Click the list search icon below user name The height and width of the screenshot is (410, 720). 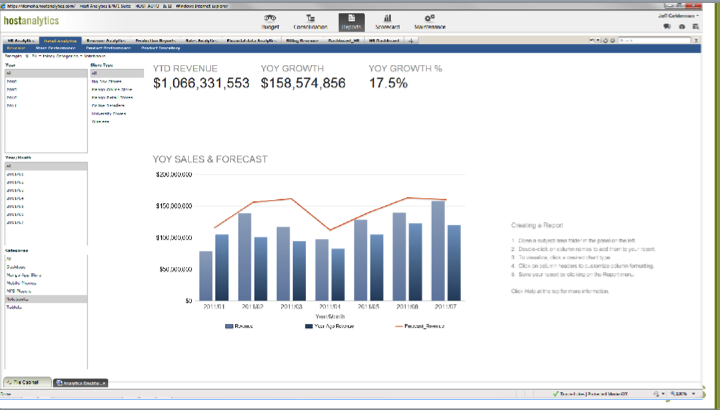[696, 27]
